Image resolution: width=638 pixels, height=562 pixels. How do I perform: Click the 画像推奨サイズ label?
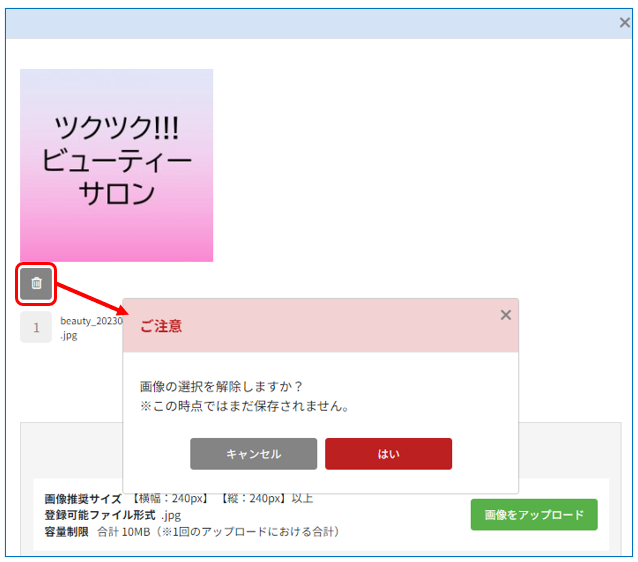point(83,499)
